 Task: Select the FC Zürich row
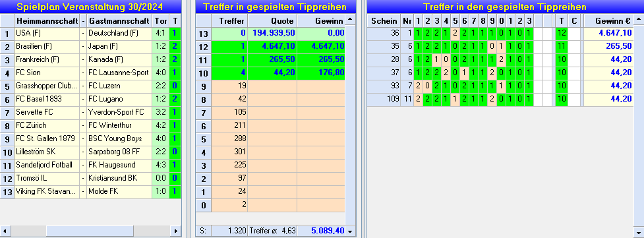click(x=47, y=125)
